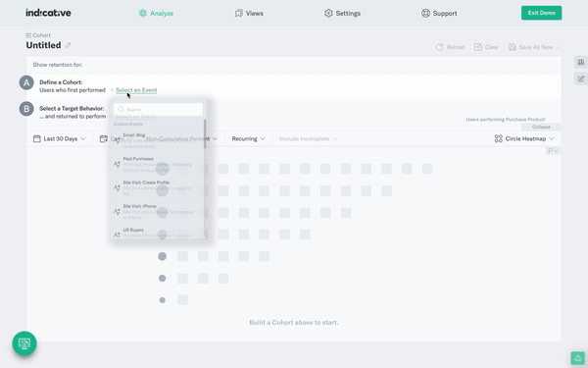Click the Paid Purchases event icon
Viewport: 588px width, 368px height.
pyautogui.click(x=117, y=164)
